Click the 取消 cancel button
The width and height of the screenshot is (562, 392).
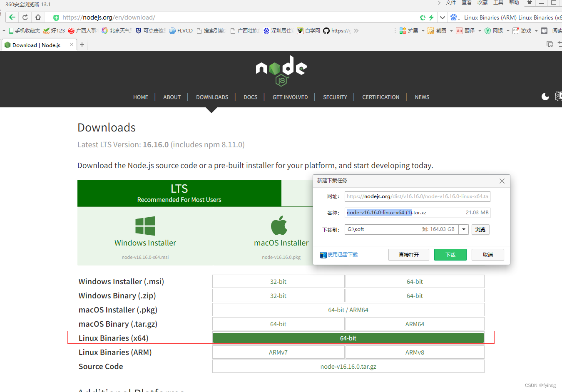[x=488, y=255]
